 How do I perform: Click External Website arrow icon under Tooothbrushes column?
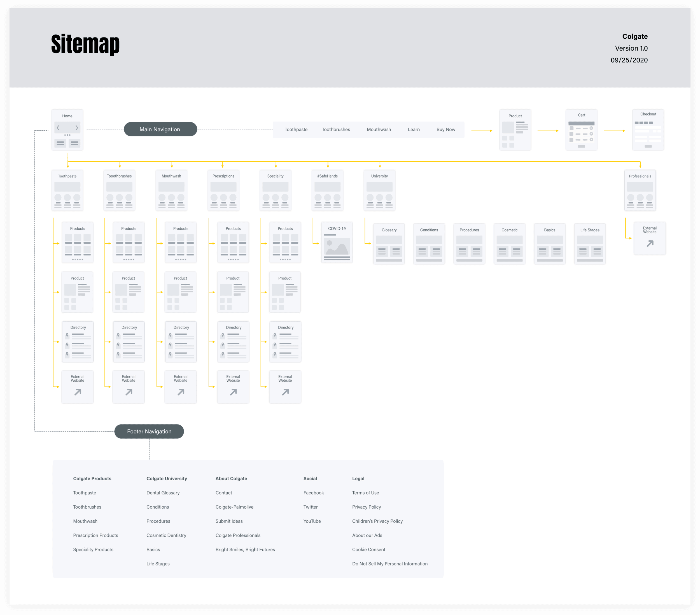tap(129, 392)
